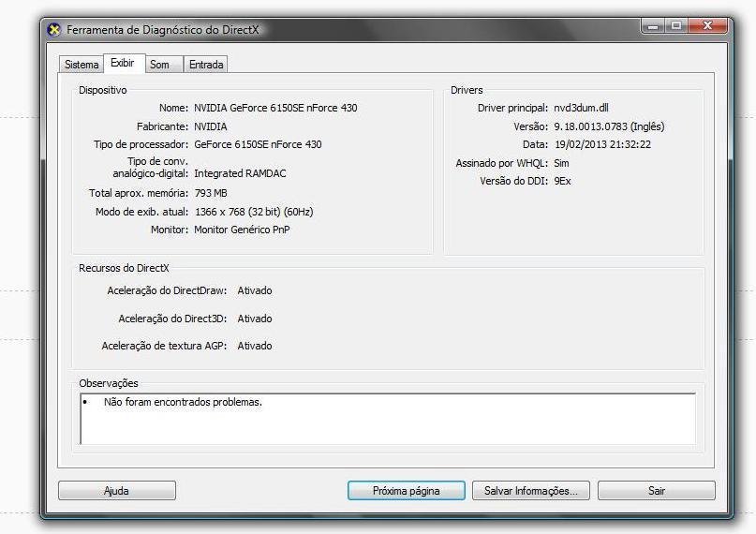Click main driver 'nvd3dum.dll'
756x534 pixels.
coord(581,108)
